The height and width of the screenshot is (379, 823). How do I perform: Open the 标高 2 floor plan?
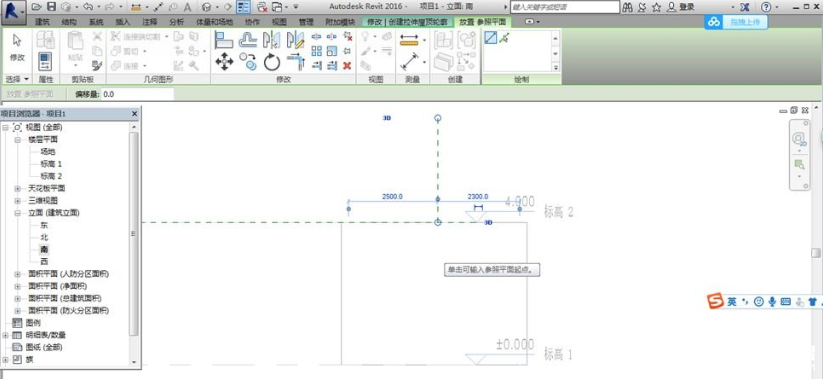(x=51, y=176)
